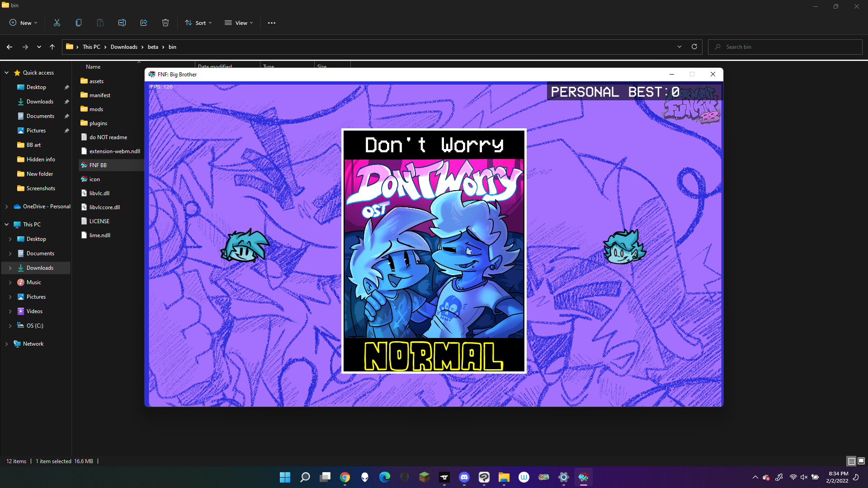The width and height of the screenshot is (868, 488).
Task: Expand Downloads under This PC
Action: pyautogui.click(x=10, y=268)
